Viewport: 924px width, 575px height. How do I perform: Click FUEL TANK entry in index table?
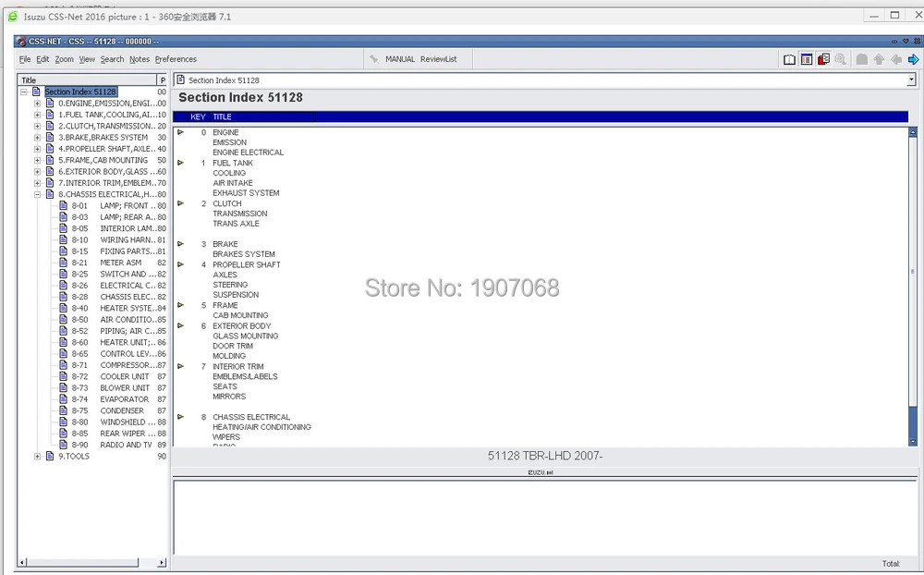click(233, 163)
